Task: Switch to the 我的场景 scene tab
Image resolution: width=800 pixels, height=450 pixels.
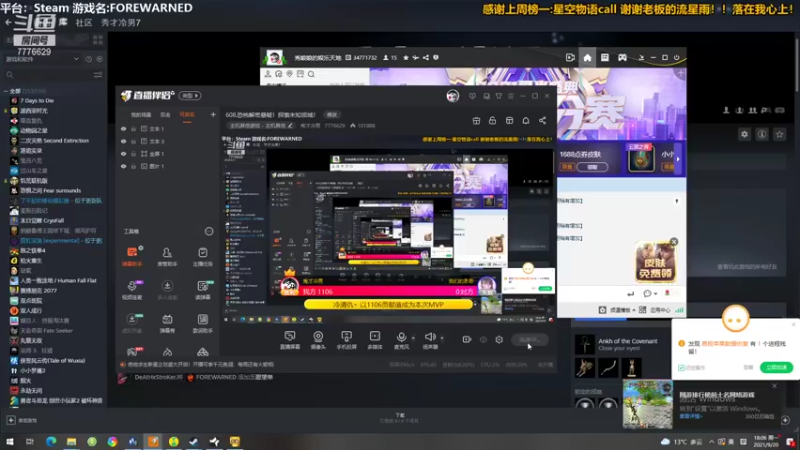Action: click(x=141, y=115)
